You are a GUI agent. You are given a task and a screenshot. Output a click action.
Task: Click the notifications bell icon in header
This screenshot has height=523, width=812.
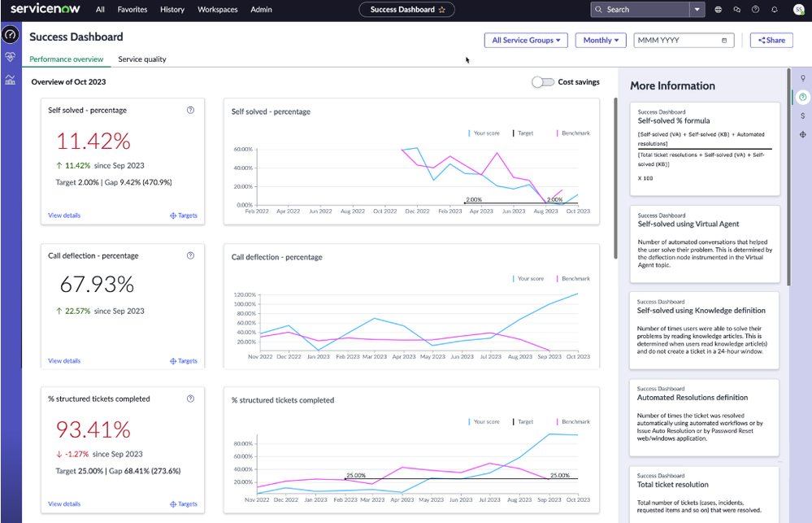774,10
